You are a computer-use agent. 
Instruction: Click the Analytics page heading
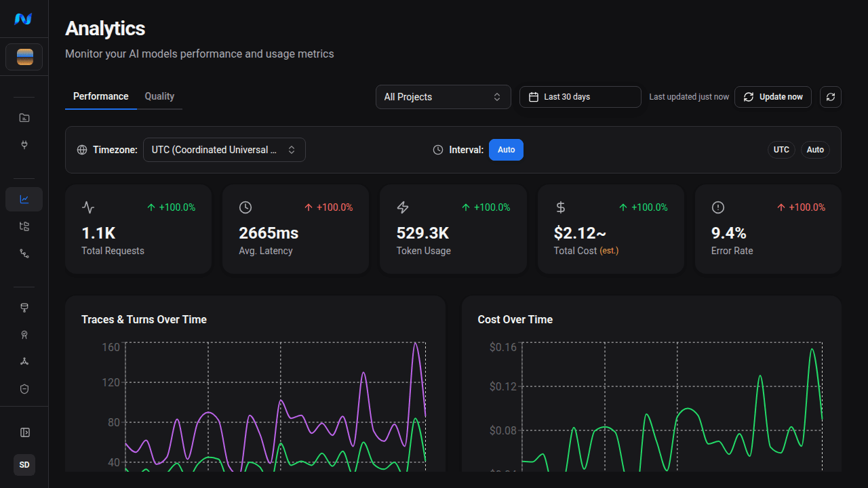(105, 28)
